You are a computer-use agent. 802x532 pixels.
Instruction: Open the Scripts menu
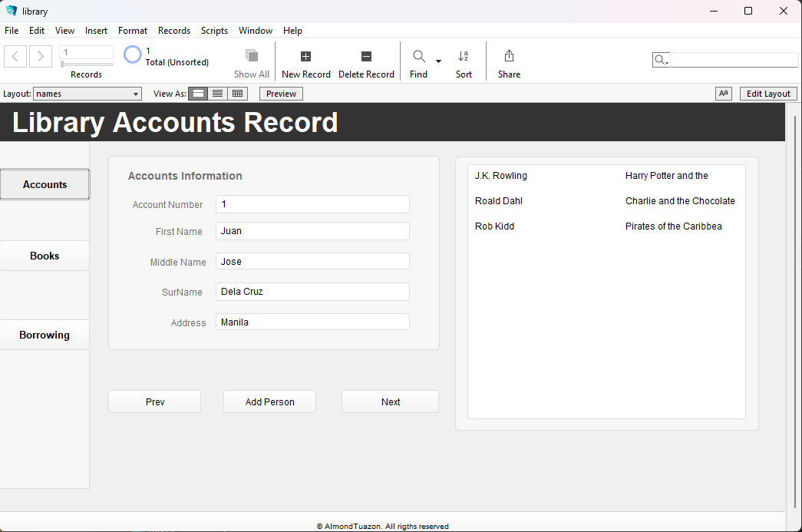click(x=214, y=31)
